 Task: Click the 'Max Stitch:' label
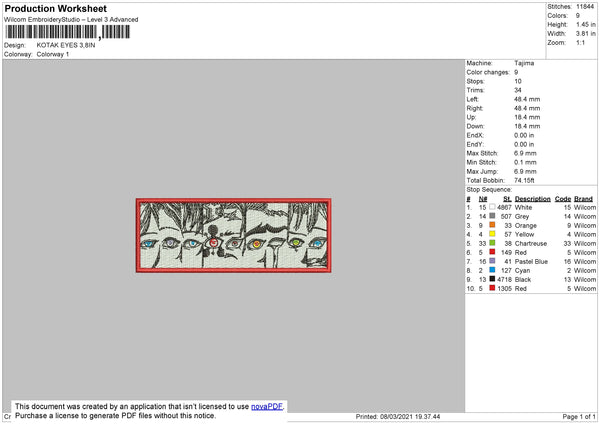(482, 153)
